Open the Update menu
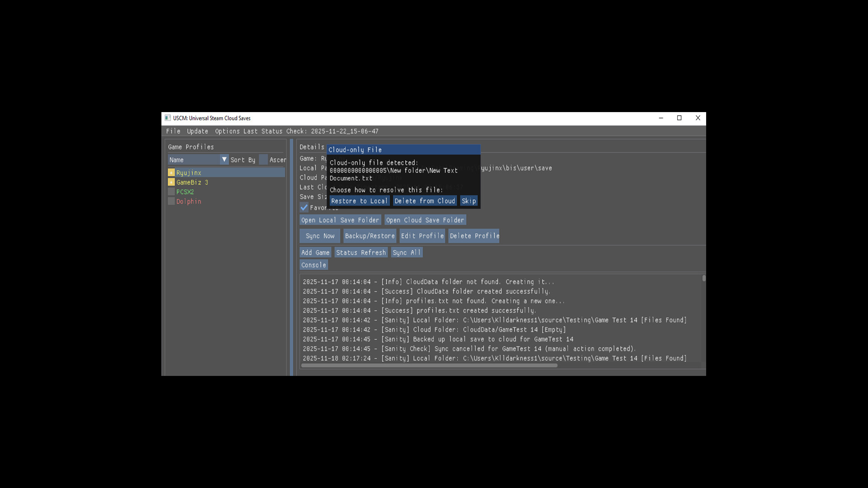 click(x=197, y=131)
